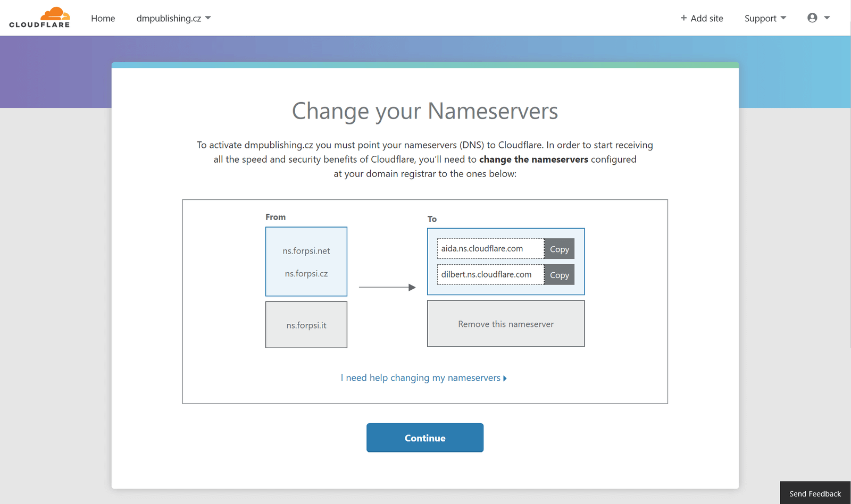Select the dilbert.ns.cloudflare.com field
851x504 pixels.
click(490, 274)
